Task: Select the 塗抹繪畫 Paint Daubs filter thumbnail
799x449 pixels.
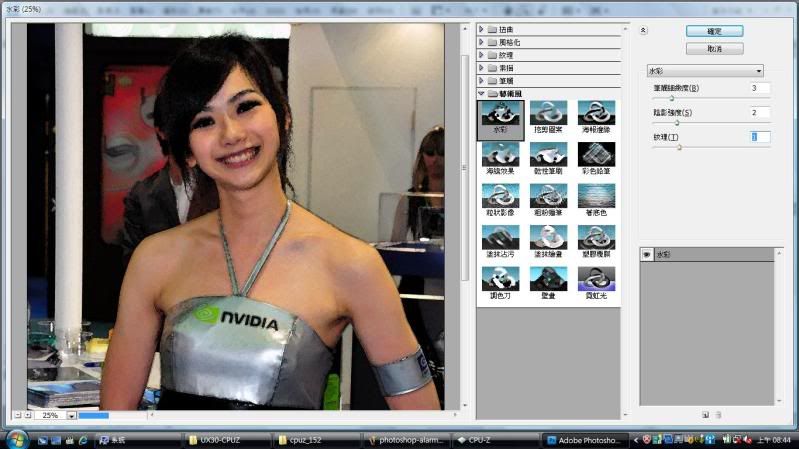Action: (x=548, y=237)
